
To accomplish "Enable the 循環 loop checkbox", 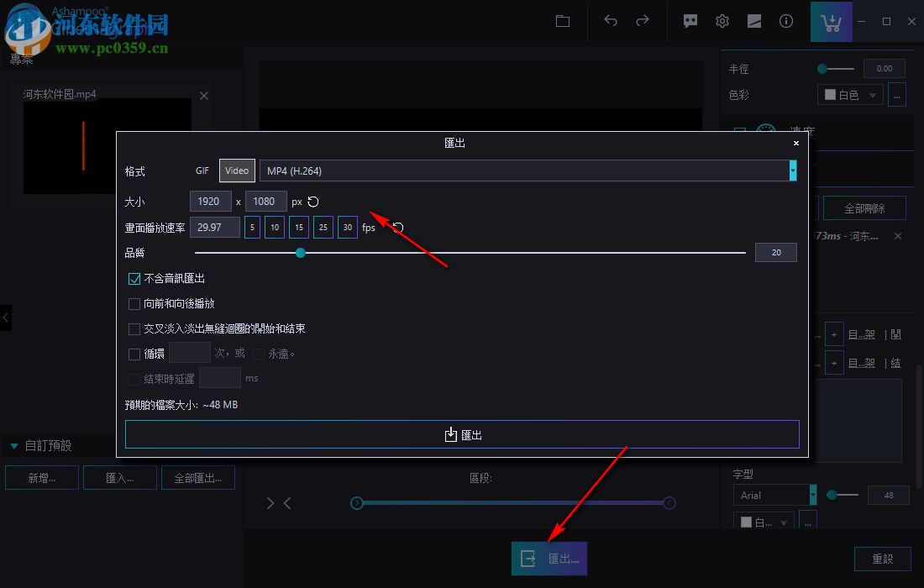I will tap(134, 354).
